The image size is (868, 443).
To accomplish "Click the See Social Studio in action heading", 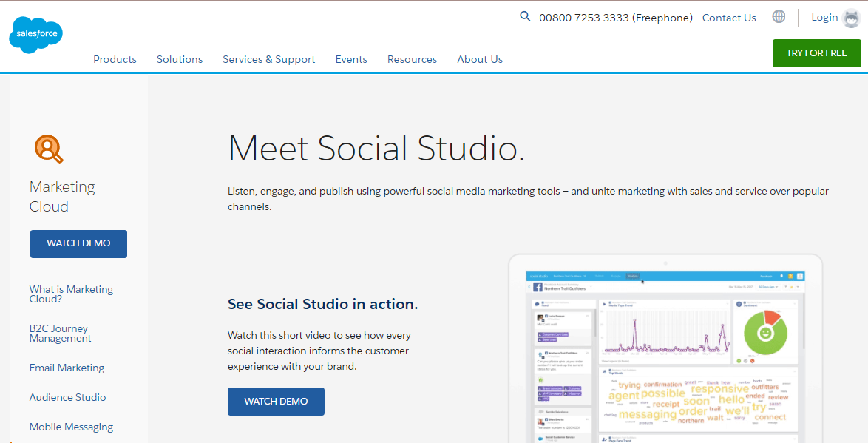I will [x=323, y=304].
